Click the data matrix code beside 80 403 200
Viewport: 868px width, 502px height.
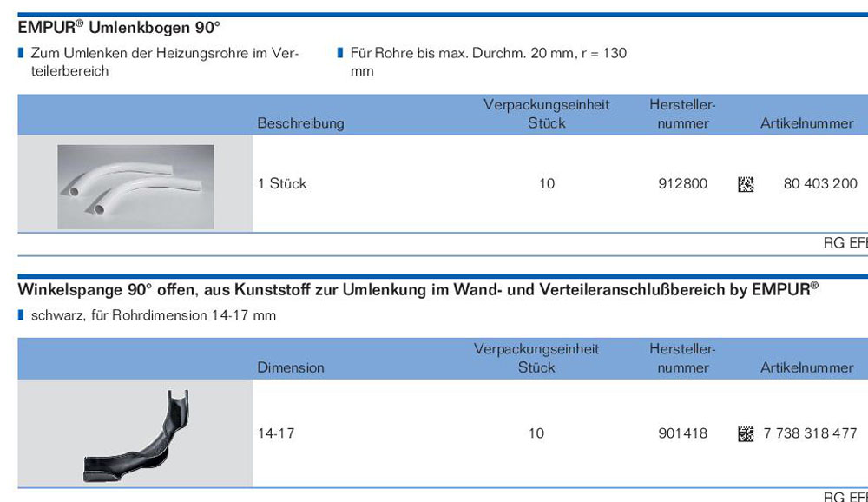(746, 184)
